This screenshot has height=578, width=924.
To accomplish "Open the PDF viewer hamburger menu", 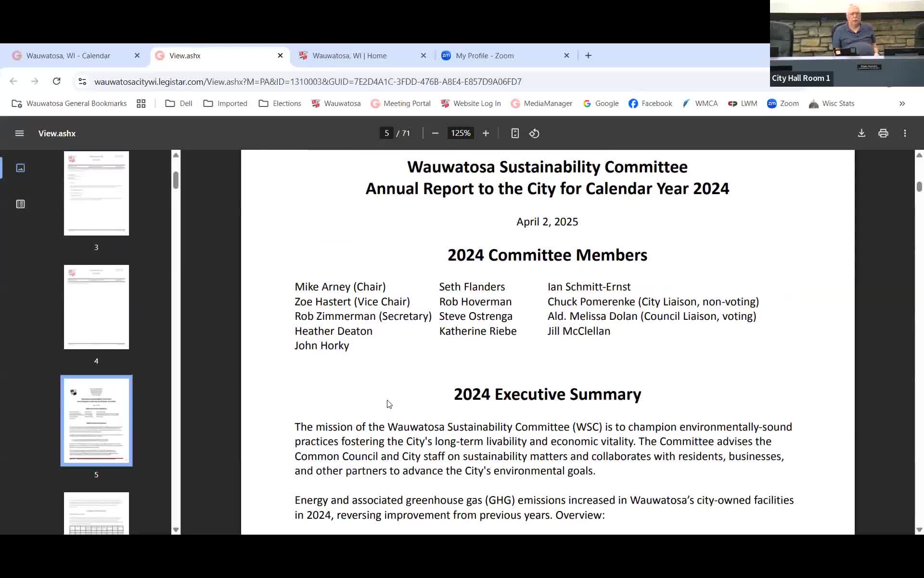I will [19, 133].
